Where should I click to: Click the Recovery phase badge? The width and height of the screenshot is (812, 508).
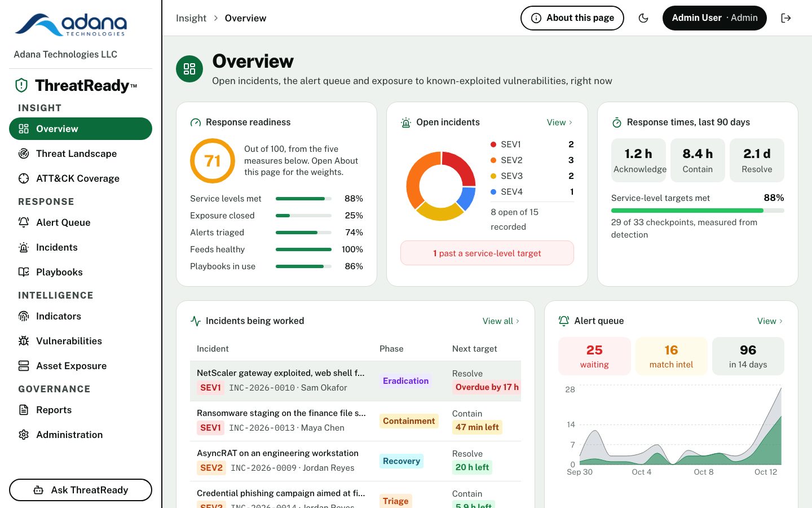pos(401,461)
